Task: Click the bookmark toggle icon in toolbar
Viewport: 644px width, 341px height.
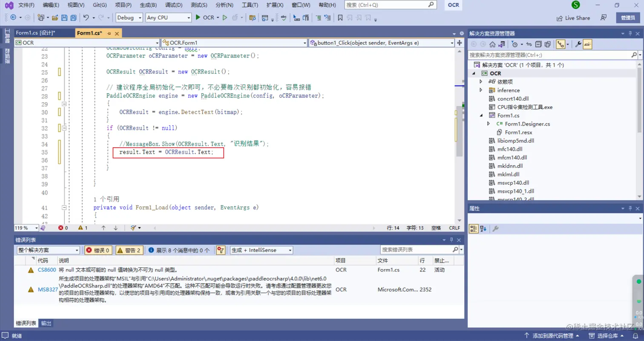Action: (340, 18)
